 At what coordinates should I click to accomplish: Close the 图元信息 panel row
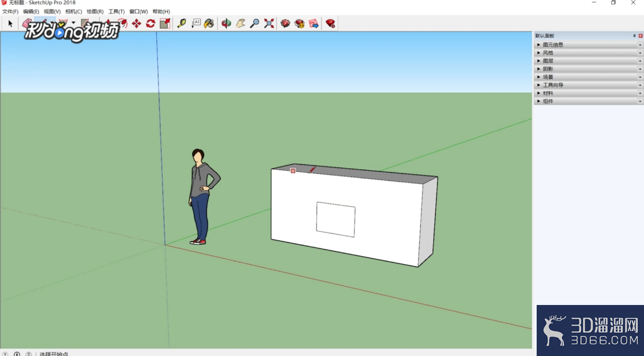coord(640,45)
